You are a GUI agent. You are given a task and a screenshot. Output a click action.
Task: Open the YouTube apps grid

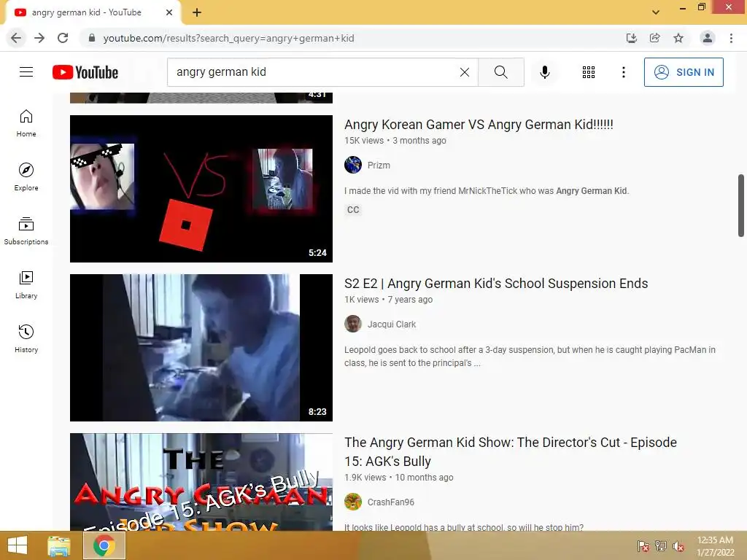pos(589,72)
